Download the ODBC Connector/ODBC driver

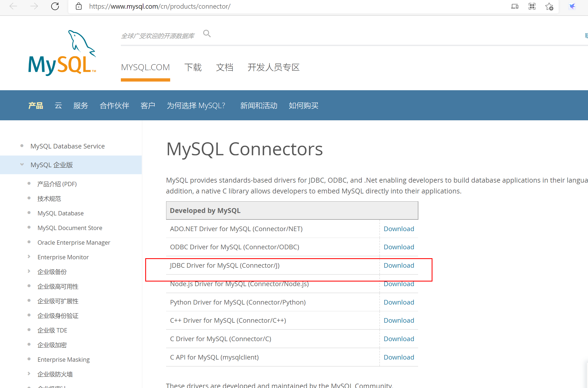(399, 247)
